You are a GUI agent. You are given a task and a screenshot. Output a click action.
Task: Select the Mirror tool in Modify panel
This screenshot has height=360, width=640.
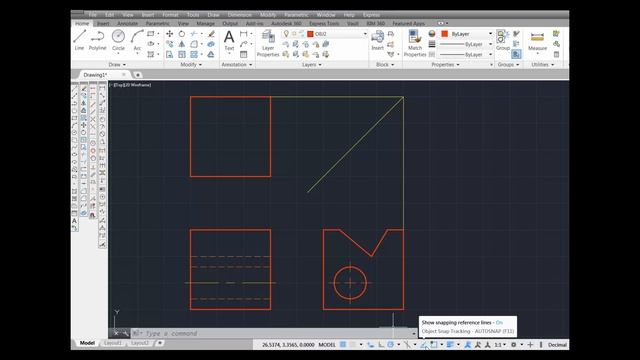[182, 44]
